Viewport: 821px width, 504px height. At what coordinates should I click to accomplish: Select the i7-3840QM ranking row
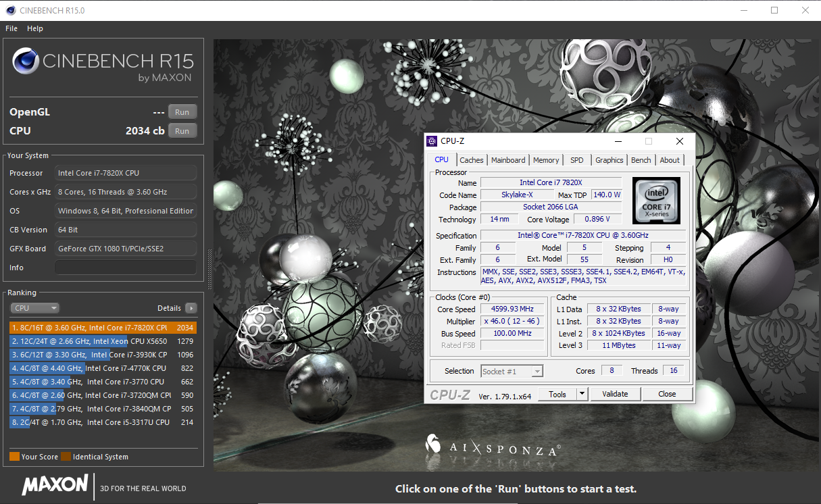[103, 409]
